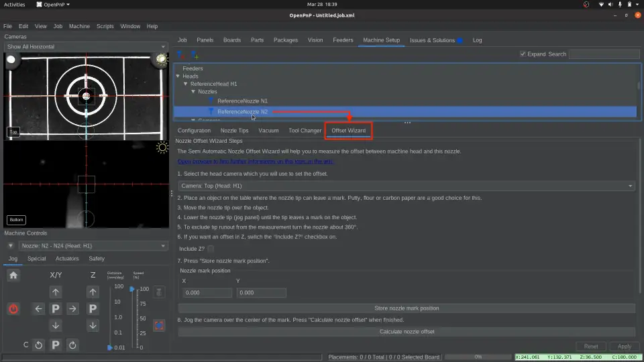Click the nozzle mark X position field
The image size is (644, 362).
(x=207, y=293)
